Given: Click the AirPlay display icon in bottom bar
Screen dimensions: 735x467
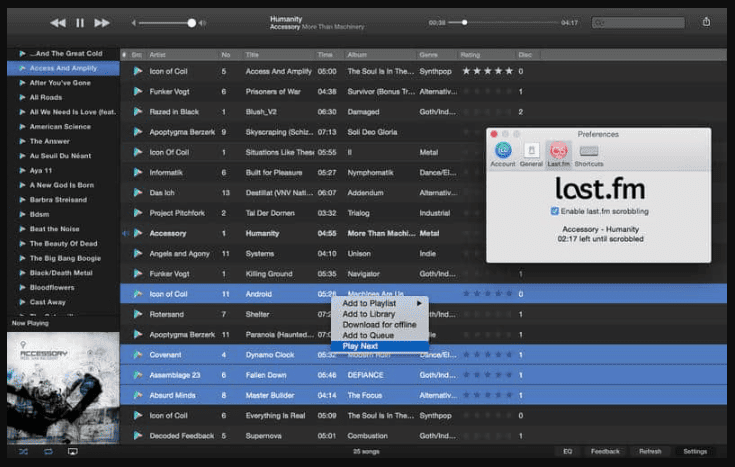Looking at the screenshot, I should coord(73,452).
